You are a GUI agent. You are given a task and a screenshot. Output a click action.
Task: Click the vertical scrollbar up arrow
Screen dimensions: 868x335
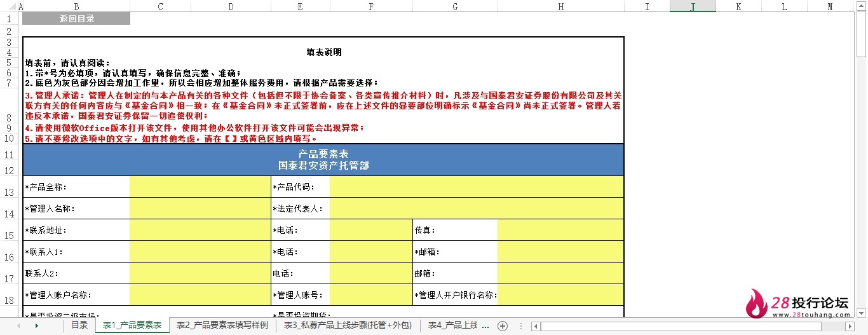click(862, 6)
